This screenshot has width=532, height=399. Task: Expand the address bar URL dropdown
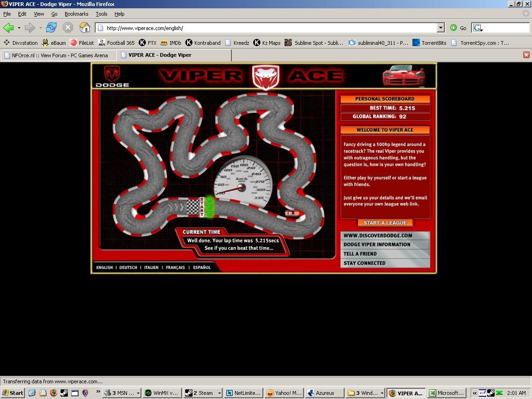pyautogui.click(x=441, y=28)
